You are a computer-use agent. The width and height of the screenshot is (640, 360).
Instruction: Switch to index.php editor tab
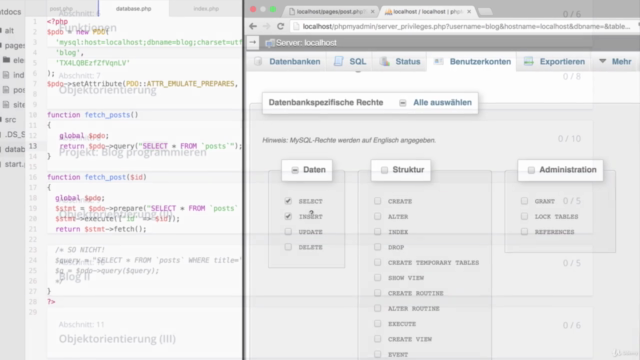tap(206, 9)
